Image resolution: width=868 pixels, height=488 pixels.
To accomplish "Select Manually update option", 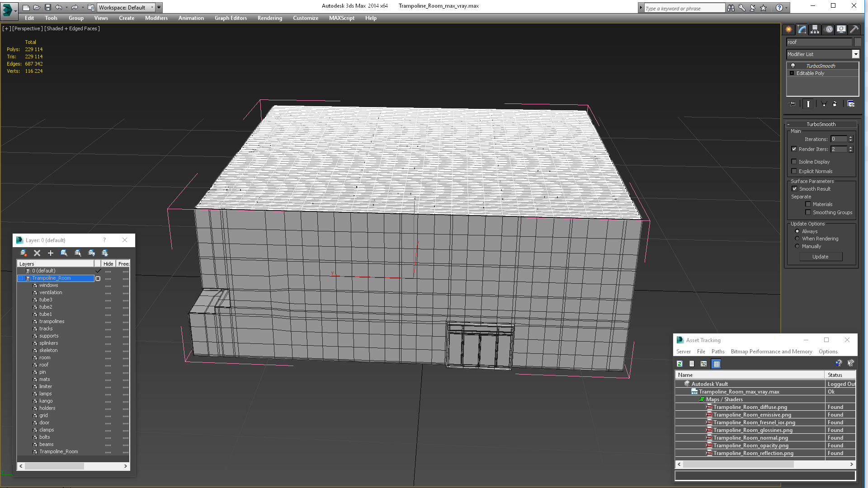I will [x=797, y=246].
